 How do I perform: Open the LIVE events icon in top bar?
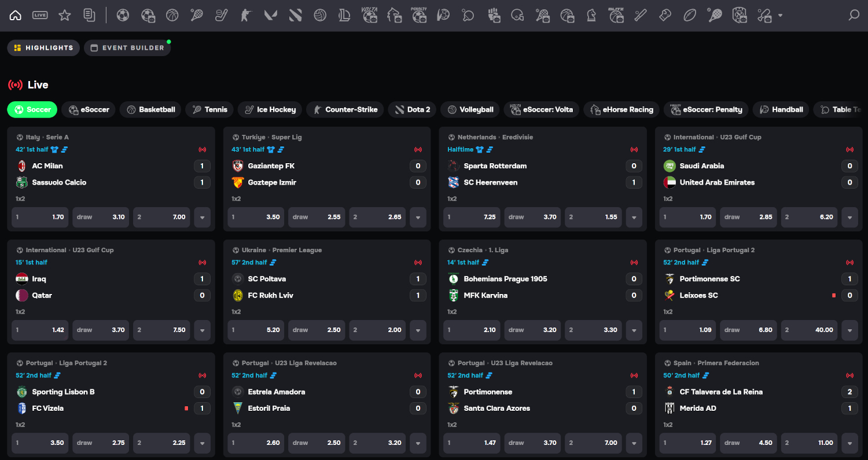[x=40, y=16]
